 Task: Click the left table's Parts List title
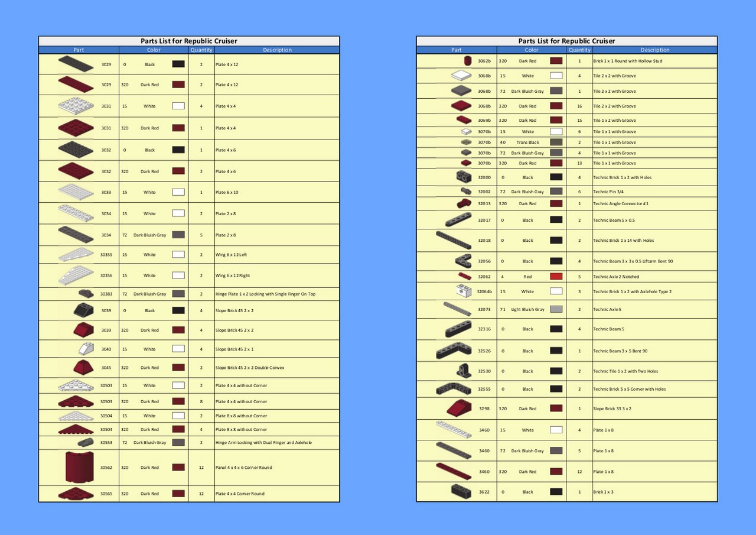pos(189,41)
